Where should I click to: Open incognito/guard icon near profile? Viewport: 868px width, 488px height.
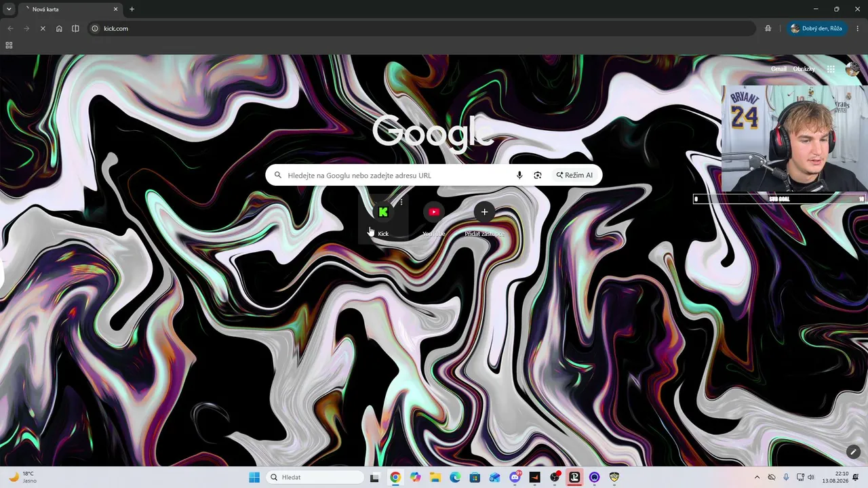click(768, 28)
